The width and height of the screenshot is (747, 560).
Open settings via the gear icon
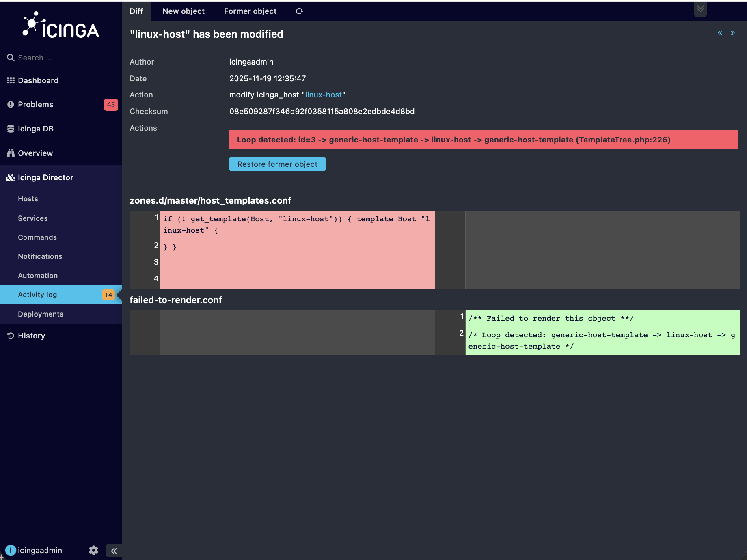[x=93, y=550]
